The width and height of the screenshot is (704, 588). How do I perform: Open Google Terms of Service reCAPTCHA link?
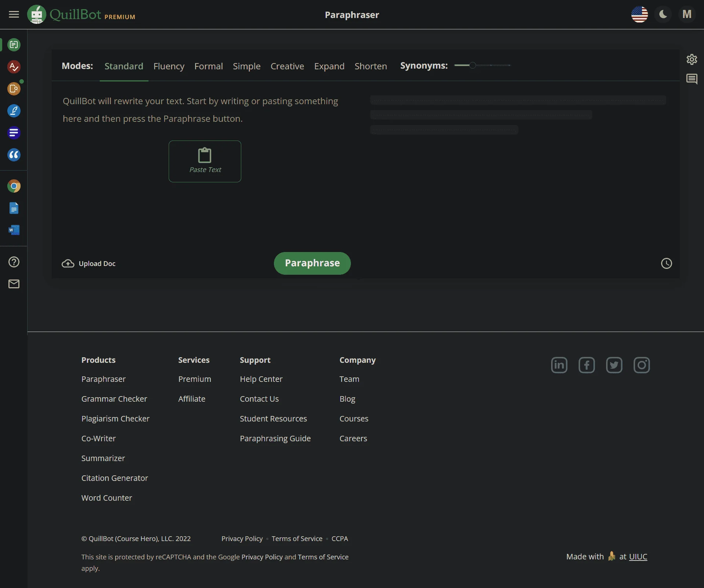(323, 557)
